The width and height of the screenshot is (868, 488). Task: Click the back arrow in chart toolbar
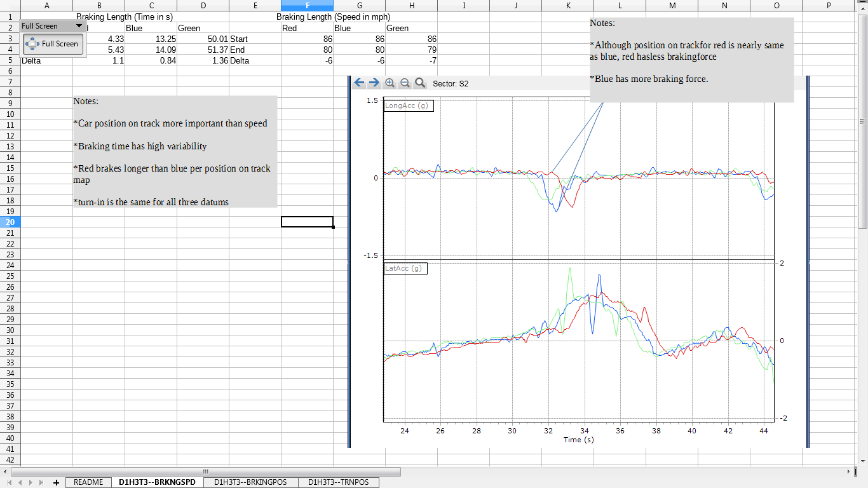tap(359, 83)
